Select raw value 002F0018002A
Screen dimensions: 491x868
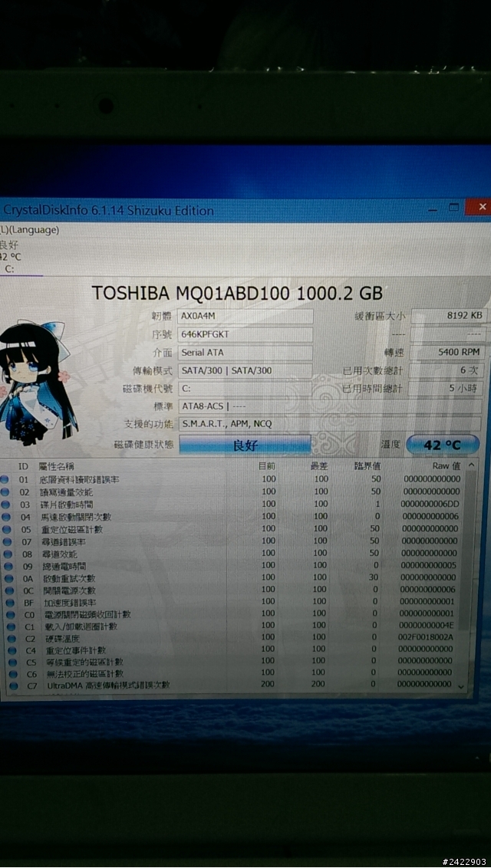(425, 637)
